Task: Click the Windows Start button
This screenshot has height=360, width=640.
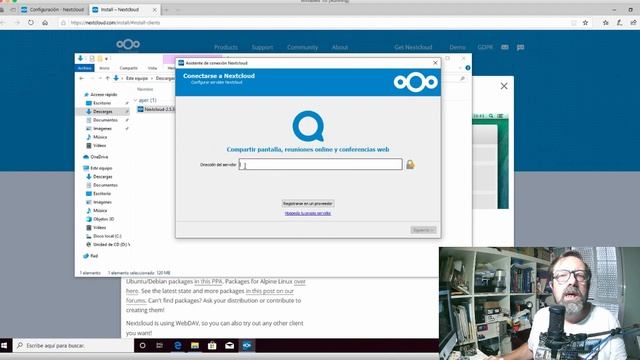Action: point(4,346)
